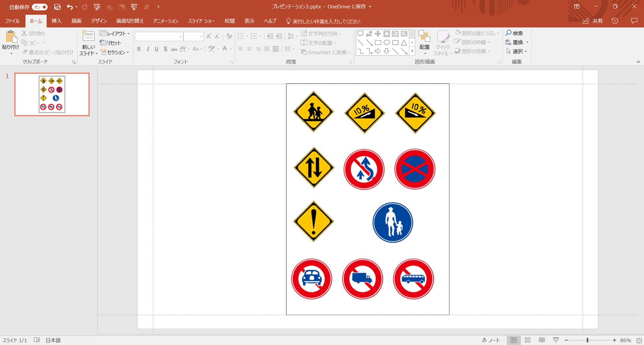Screen dimensions: 644x345
Task: Click the clear formatting icon
Action: pos(229,36)
